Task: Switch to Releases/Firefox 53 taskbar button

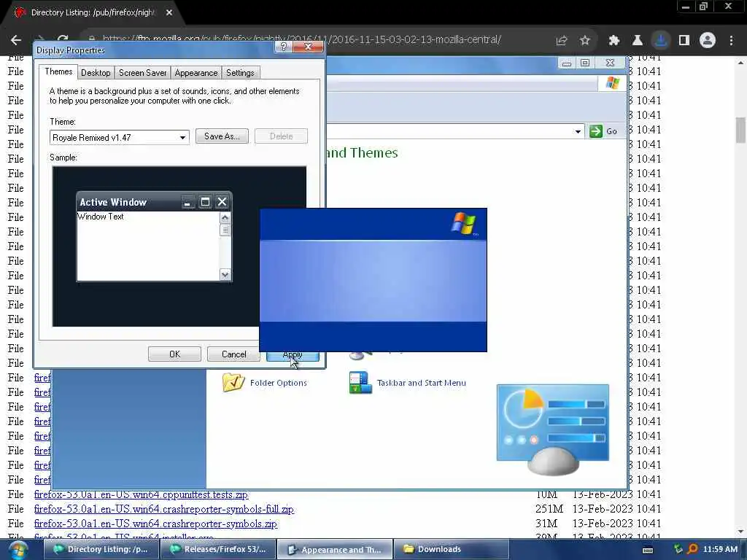Action: (218, 549)
